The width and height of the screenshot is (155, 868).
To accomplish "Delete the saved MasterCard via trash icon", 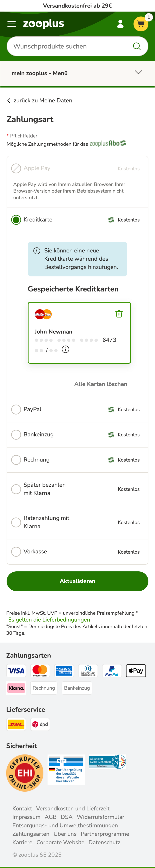I will pyautogui.click(x=119, y=314).
